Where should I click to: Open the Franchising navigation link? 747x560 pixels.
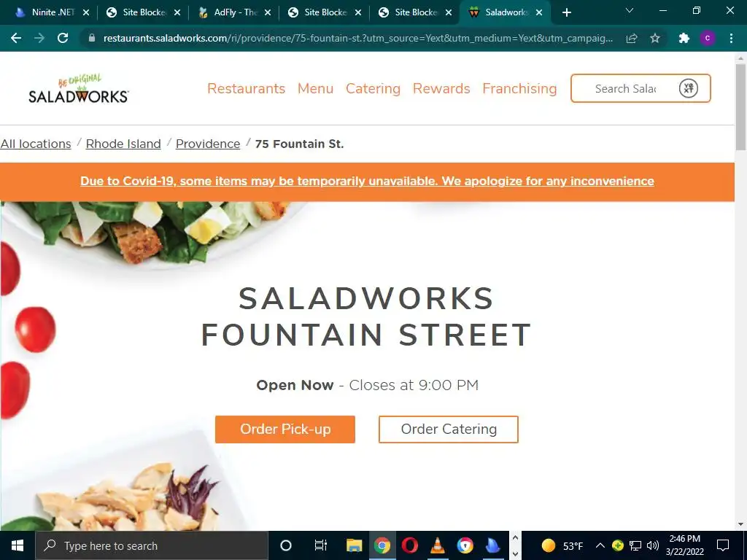pos(519,88)
